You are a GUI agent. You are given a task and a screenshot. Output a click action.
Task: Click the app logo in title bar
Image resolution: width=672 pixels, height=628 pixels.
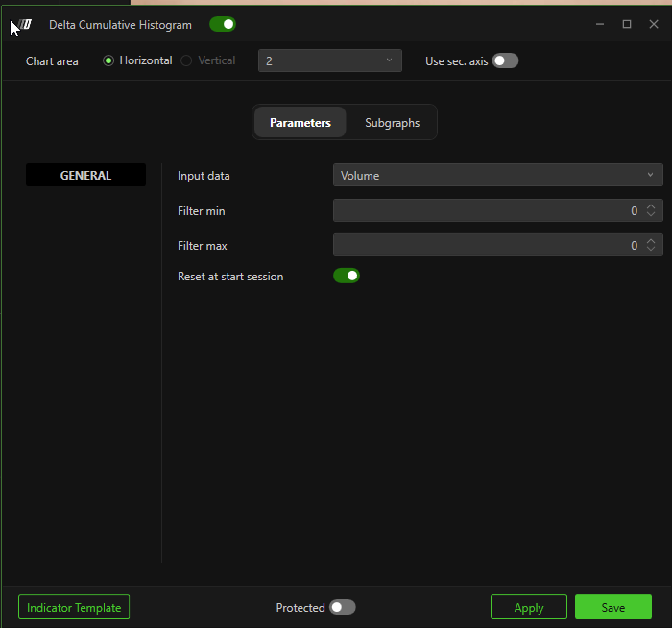(24, 25)
